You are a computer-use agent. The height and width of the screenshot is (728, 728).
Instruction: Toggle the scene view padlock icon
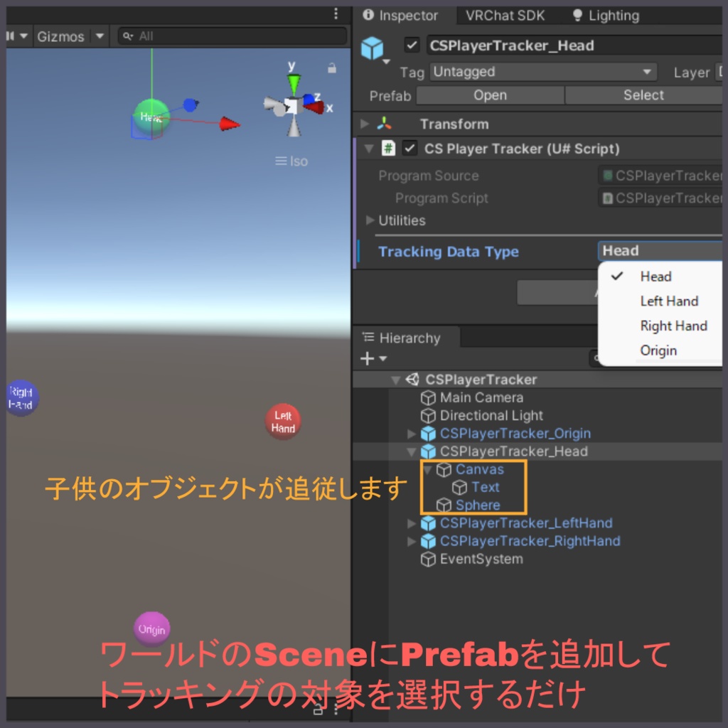click(331, 66)
